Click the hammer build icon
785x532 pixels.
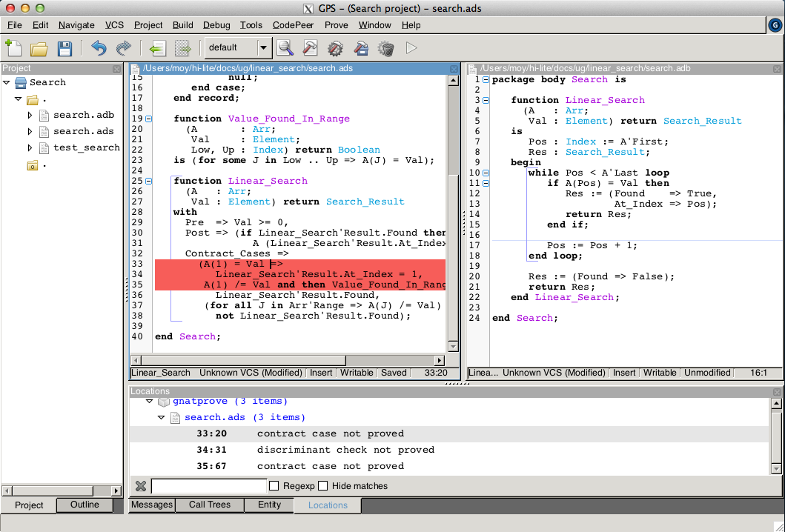coord(311,48)
